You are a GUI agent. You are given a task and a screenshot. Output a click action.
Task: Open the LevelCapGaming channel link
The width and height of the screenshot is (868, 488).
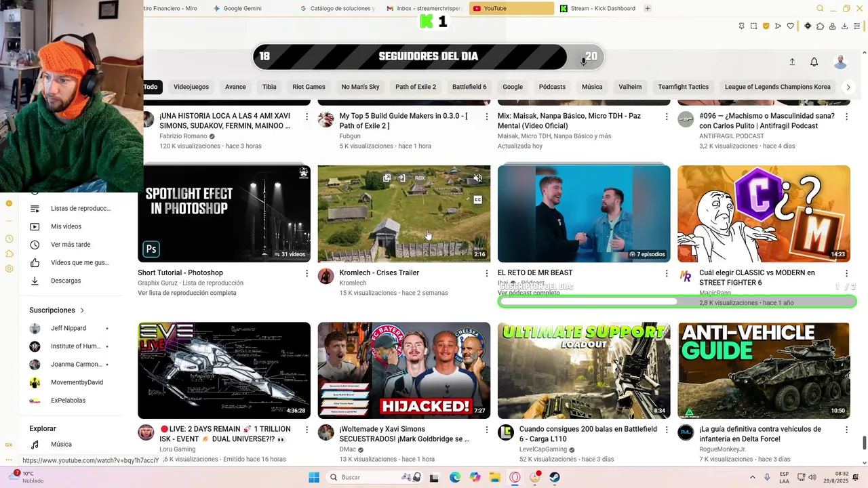[x=543, y=449]
